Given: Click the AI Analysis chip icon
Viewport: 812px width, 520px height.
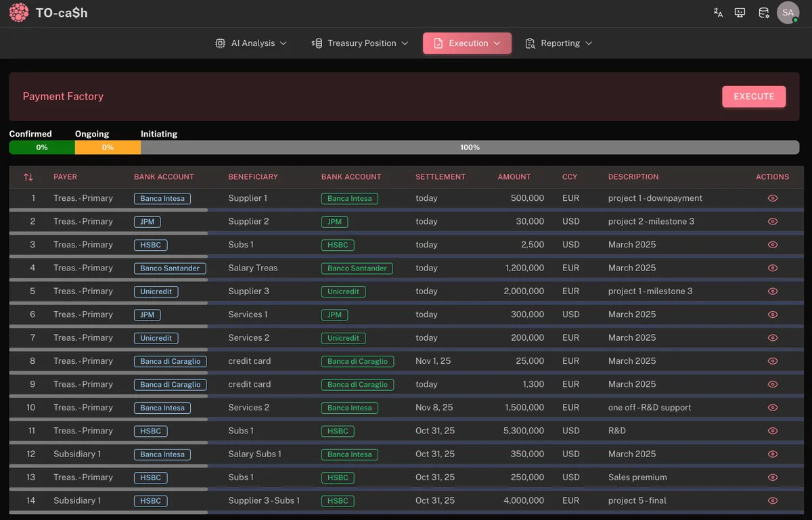Looking at the screenshot, I should click(x=220, y=43).
